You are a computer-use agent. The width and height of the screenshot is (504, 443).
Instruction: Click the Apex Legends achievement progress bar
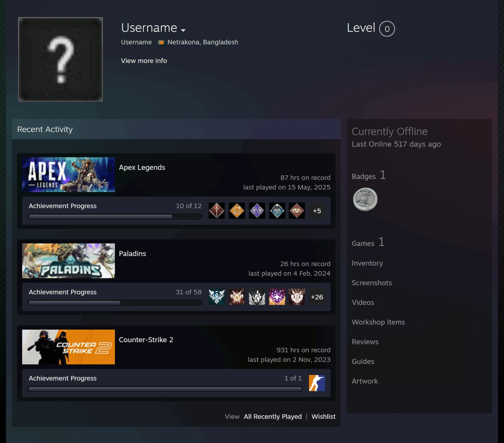click(115, 217)
